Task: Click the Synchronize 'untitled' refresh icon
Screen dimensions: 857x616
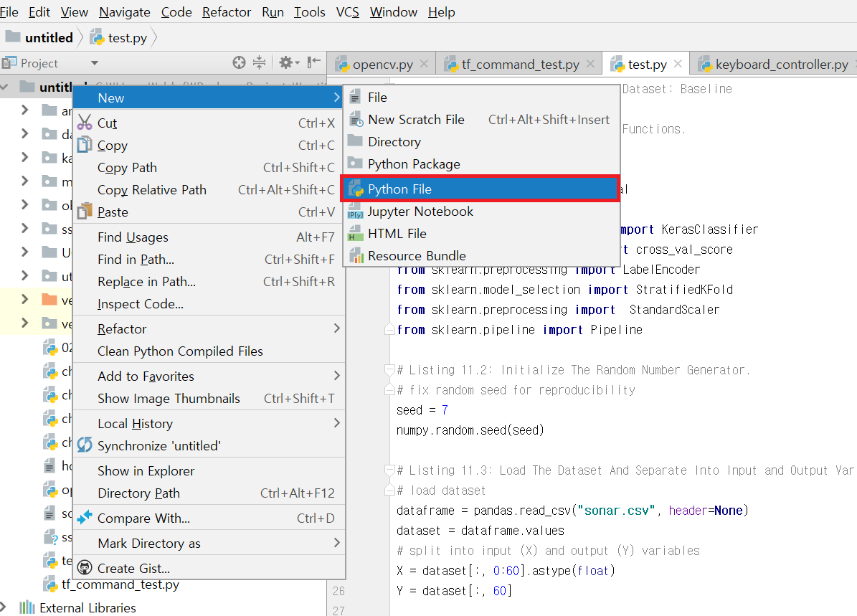Action: click(85, 445)
